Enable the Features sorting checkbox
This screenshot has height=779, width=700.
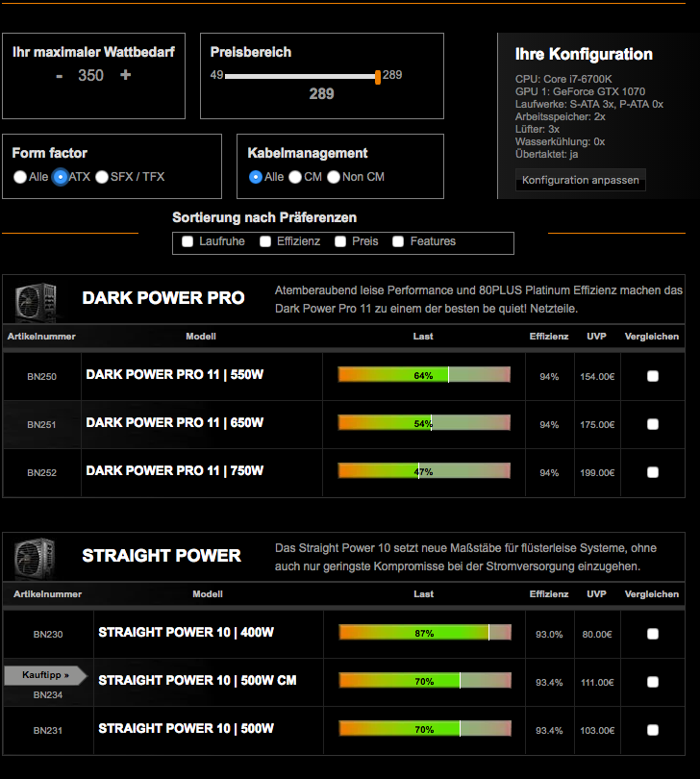coord(398,241)
